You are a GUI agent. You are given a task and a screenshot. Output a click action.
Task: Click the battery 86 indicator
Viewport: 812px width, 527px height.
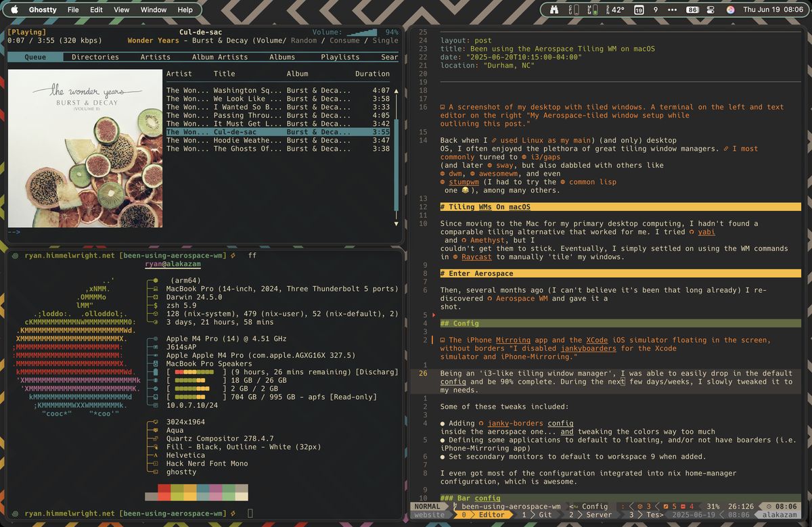pos(692,10)
